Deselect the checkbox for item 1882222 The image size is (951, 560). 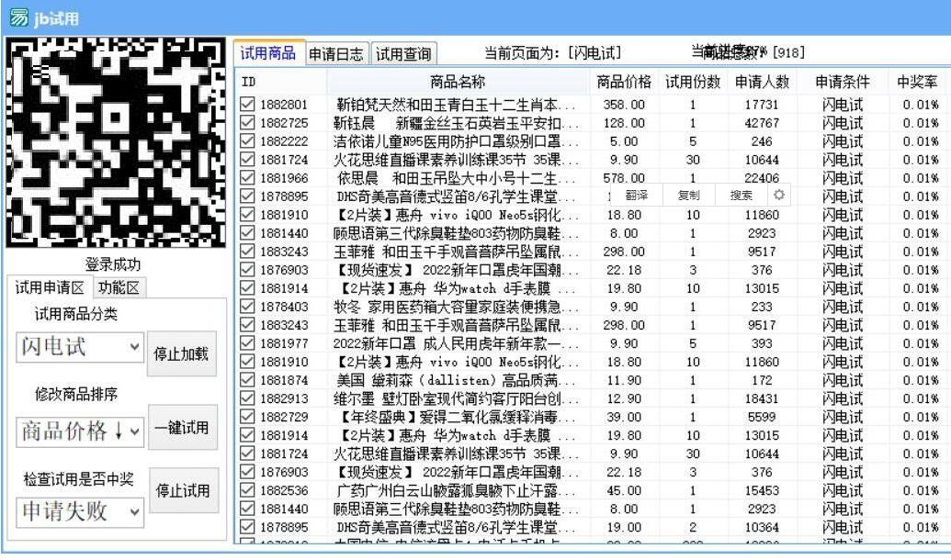247,141
